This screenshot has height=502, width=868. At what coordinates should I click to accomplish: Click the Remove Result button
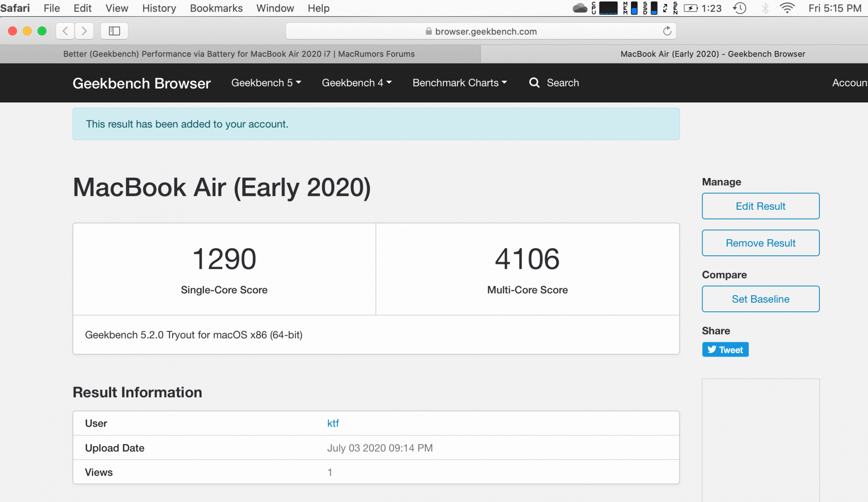point(760,243)
